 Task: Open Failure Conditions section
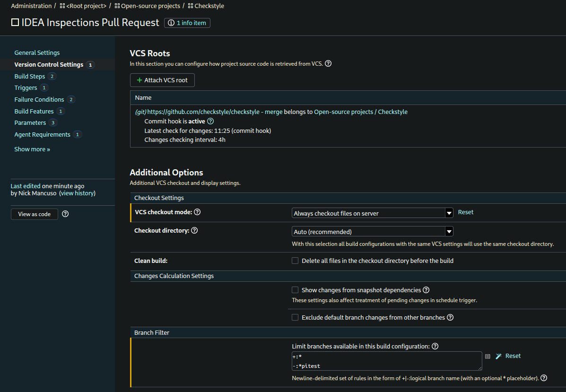click(x=39, y=99)
